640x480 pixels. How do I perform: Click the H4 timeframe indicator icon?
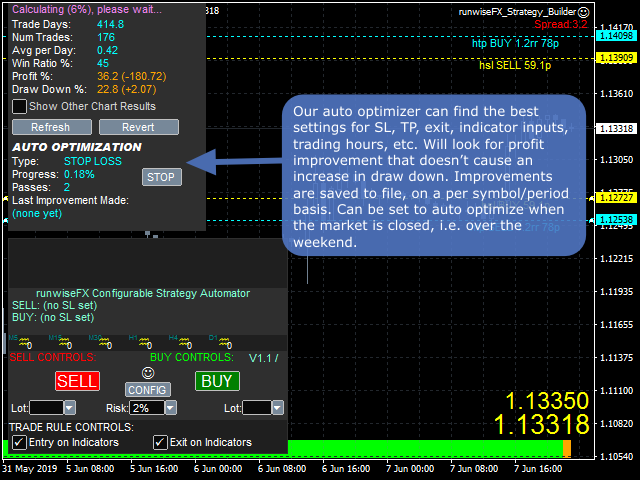184,341
